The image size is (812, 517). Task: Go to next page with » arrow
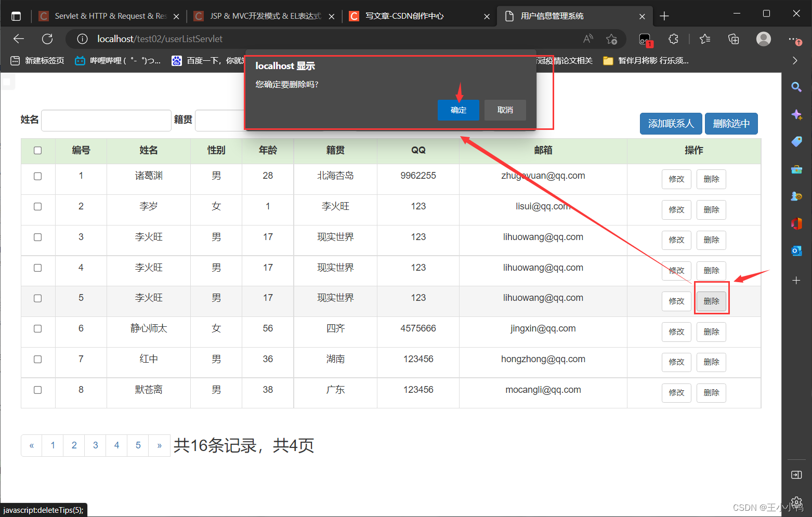(x=159, y=446)
